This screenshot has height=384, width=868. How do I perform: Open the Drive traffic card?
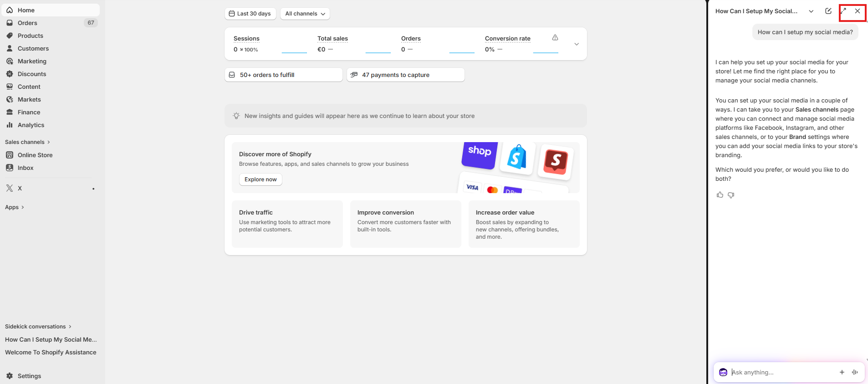287,224
